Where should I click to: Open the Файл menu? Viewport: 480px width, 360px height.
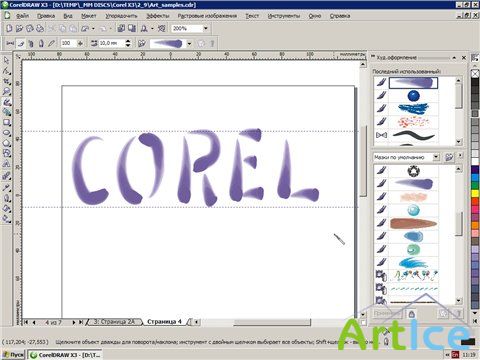click(22, 16)
